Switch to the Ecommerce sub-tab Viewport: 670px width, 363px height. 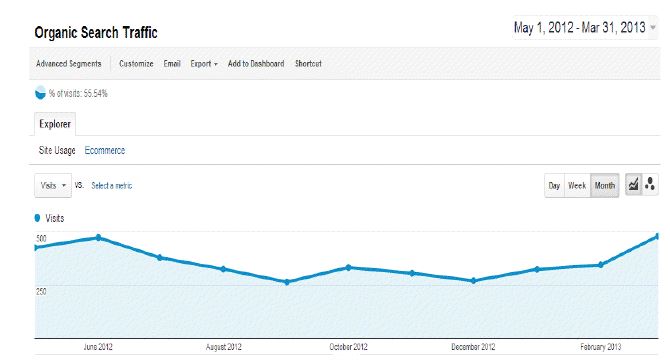pyautogui.click(x=105, y=150)
